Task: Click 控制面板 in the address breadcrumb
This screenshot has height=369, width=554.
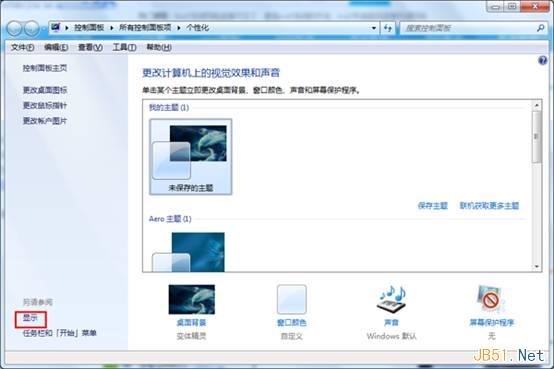Action: [x=89, y=28]
